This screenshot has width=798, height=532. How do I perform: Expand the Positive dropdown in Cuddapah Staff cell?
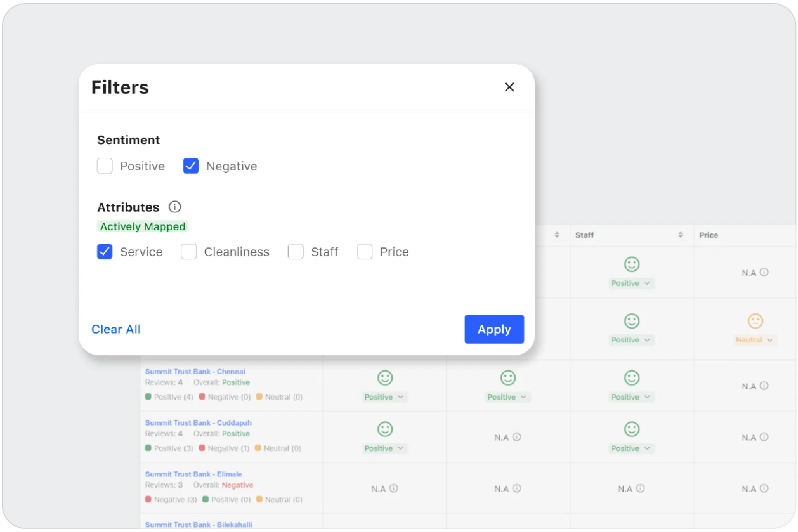pyautogui.click(x=631, y=448)
